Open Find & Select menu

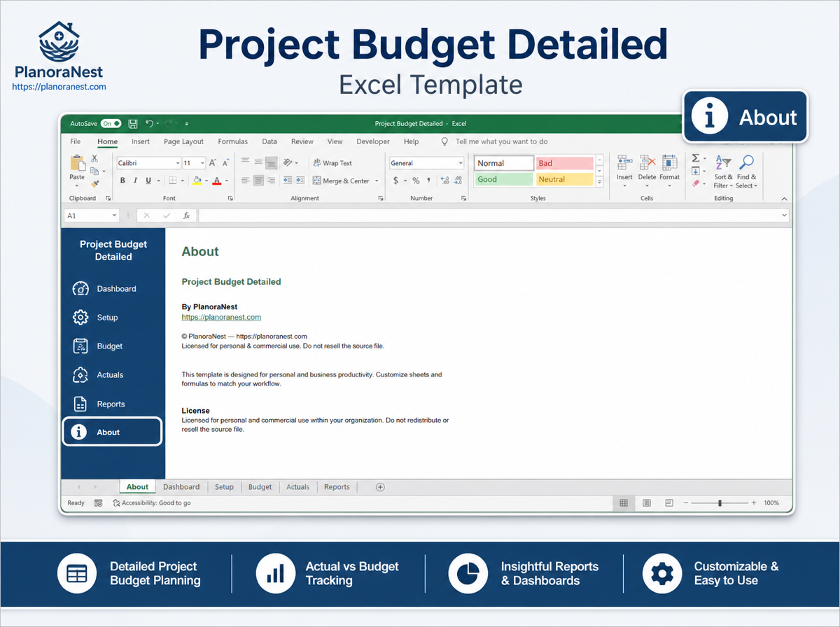pos(746,172)
